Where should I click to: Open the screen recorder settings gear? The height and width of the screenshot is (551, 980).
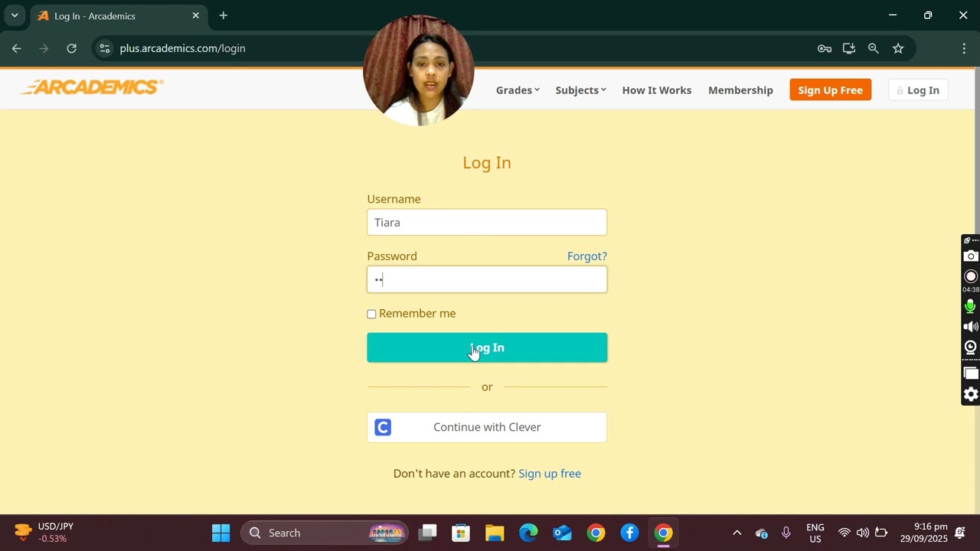971,394
